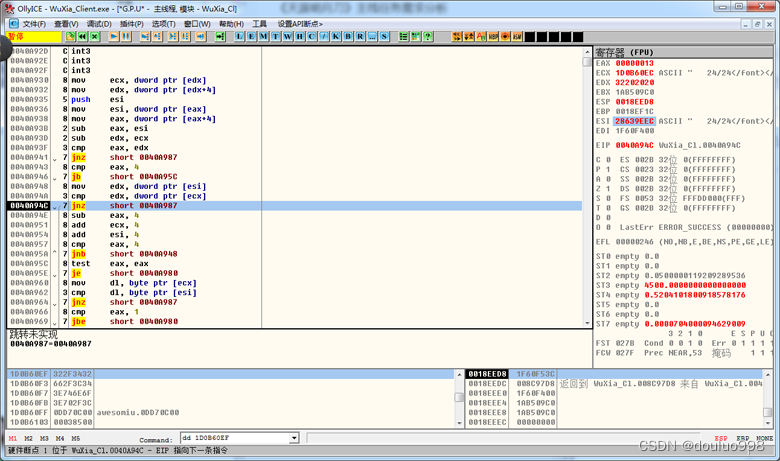Open the 文件(F) menu
Viewport: 780px width, 461px height.
tap(34, 24)
